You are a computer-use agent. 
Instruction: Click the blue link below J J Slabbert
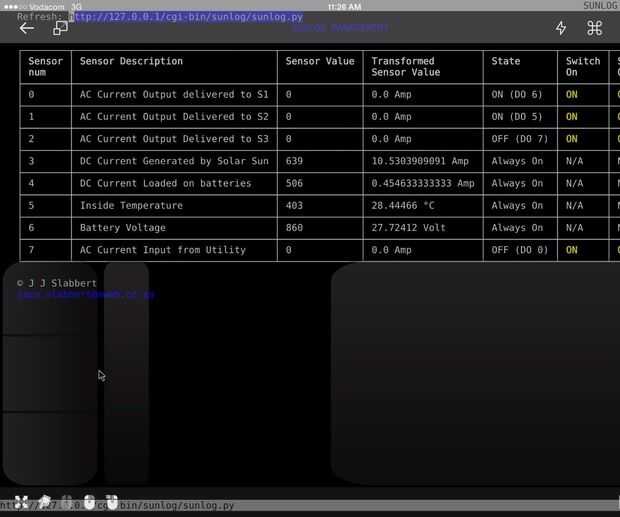(85, 295)
